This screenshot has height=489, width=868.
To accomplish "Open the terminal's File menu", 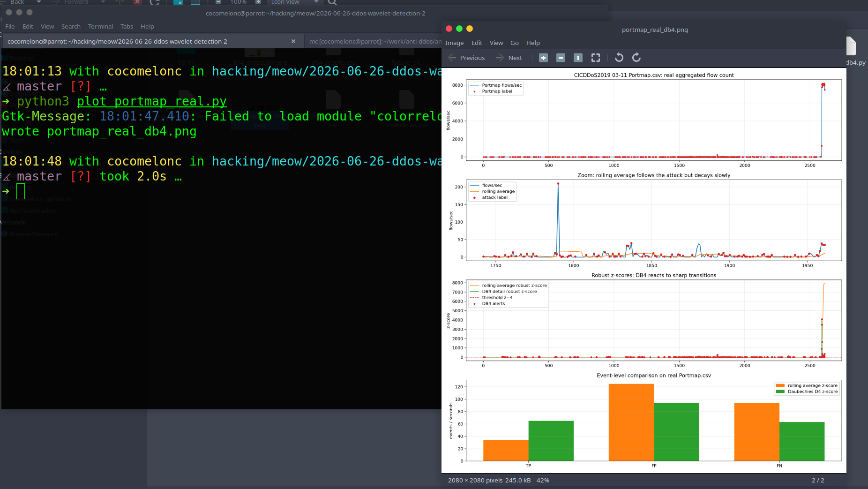I will [x=10, y=26].
